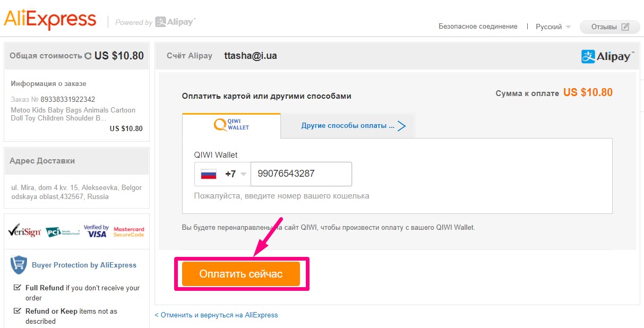Click the Адрес Доставки heading
Viewport: 644px width, 328px height.
tap(42, 160)
